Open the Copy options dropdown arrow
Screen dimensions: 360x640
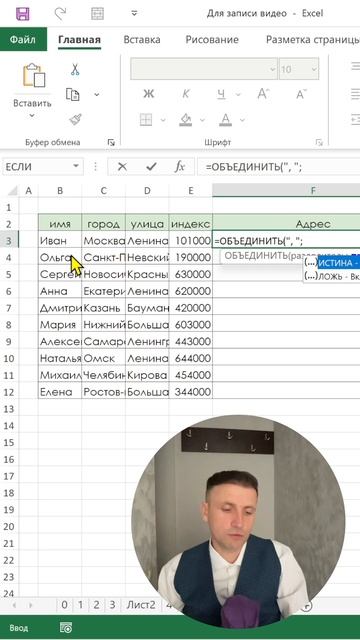click(x=97, y=94)
